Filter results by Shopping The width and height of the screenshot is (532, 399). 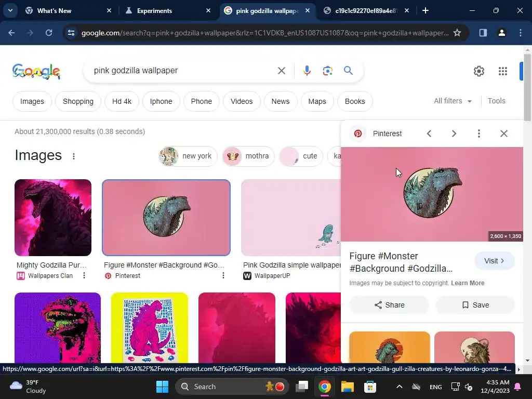[78, 101]
